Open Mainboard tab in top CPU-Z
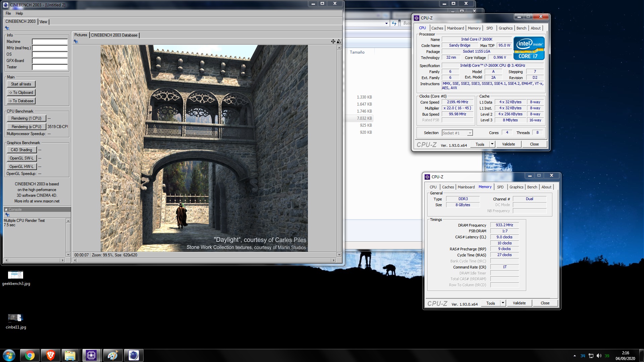 click(455, 28)
